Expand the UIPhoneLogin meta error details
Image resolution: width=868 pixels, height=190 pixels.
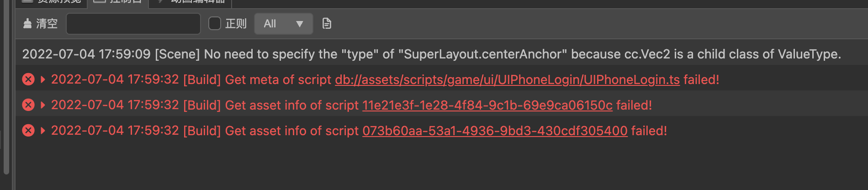43,79
